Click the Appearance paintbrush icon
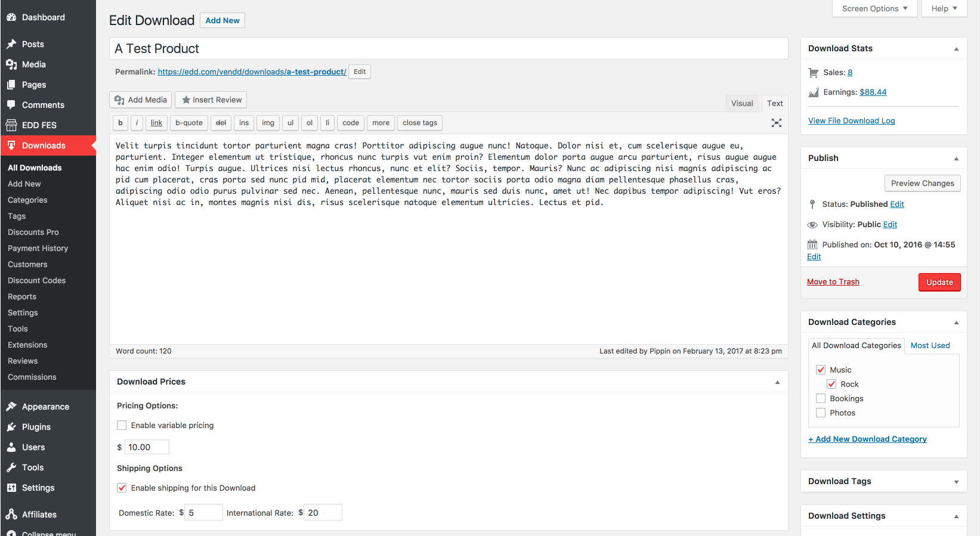Viewport: 980px width, 536px height. (11, 407)
